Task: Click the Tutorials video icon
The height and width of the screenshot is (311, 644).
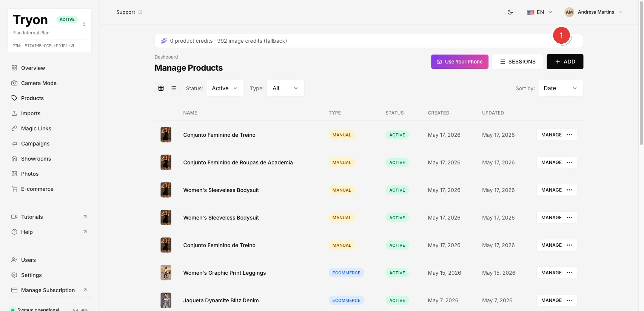Action: [x=14, y=217]
